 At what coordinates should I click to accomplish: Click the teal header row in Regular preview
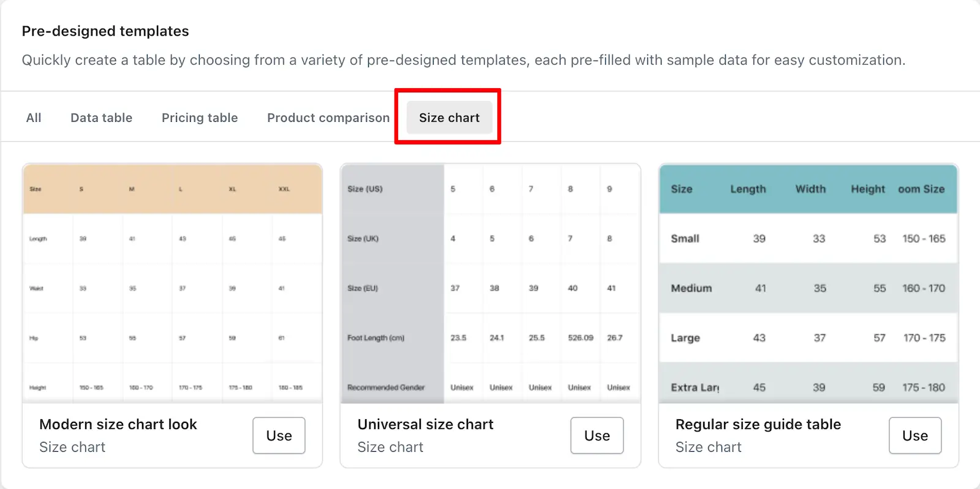coord(809,189)
